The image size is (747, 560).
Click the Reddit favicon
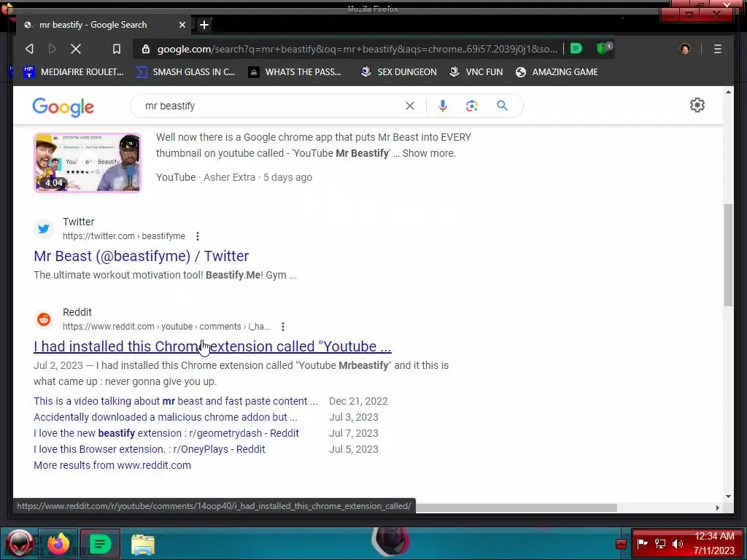click(x=44, y=319)
